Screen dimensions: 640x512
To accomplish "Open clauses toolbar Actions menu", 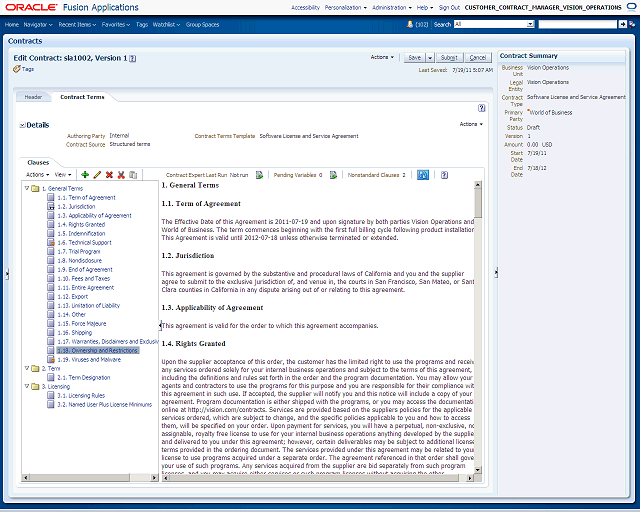I will (x=38, y=175).
